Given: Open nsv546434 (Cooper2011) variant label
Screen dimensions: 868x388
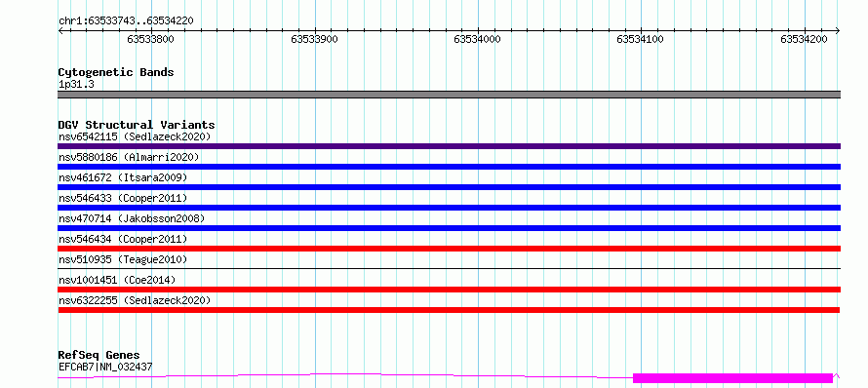Looking at the screenshot, I should tap(123, 239).
